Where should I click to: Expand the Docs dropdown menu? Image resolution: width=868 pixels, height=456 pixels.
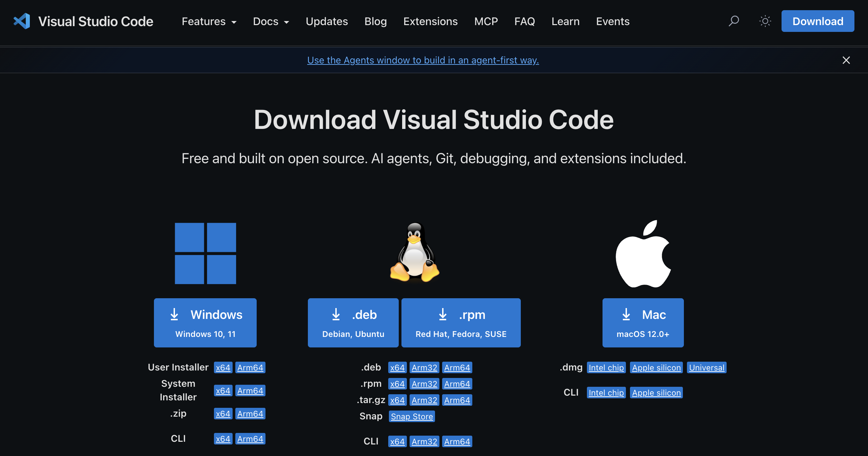coord(271,21)
